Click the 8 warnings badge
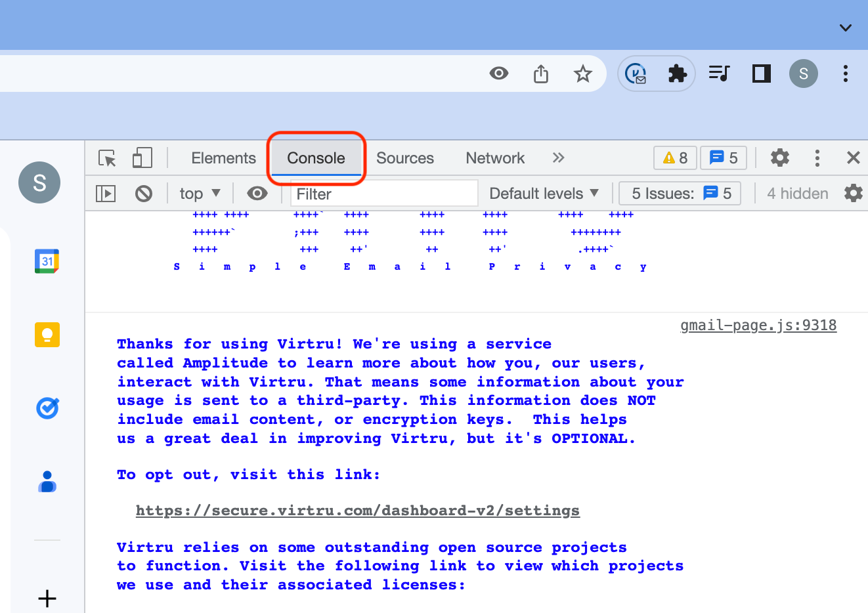868x613 pixels. click(x=675, y=158)
